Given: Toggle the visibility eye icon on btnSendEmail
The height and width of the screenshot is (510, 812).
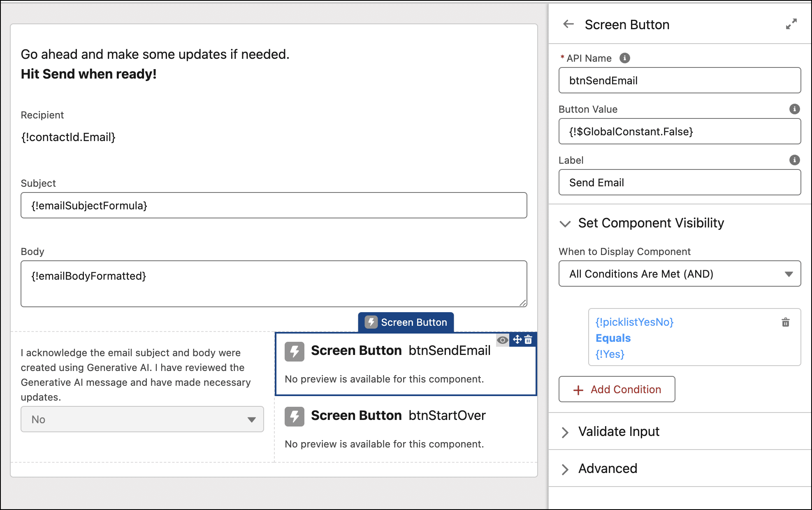Looking at the screenshot, I should pos(502,340).
